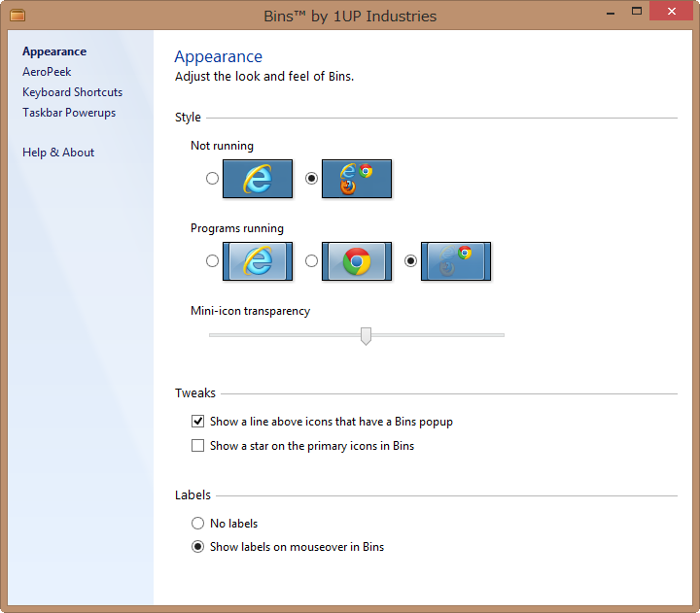This screenshot has height=613, width=700.
Task: Select the No labels radio option
Action: pyautogui.click(x=197, y=523)
